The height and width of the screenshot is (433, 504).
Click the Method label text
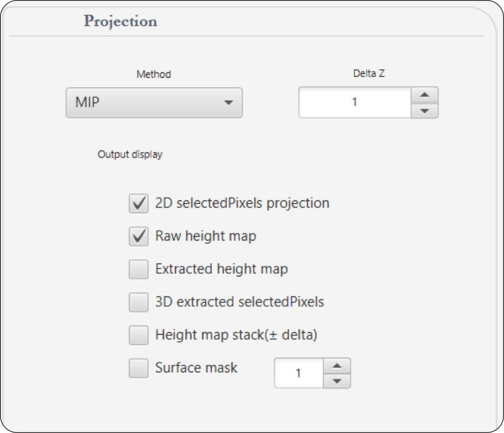pos(154,74)
